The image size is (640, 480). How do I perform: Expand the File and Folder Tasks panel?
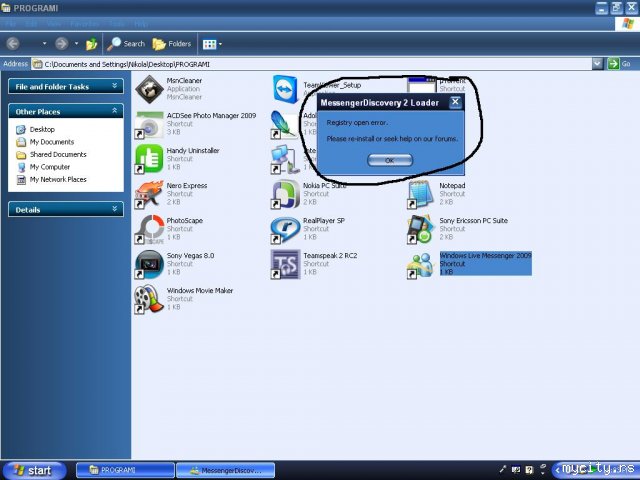pyautogui.click(x=66, y=87)
